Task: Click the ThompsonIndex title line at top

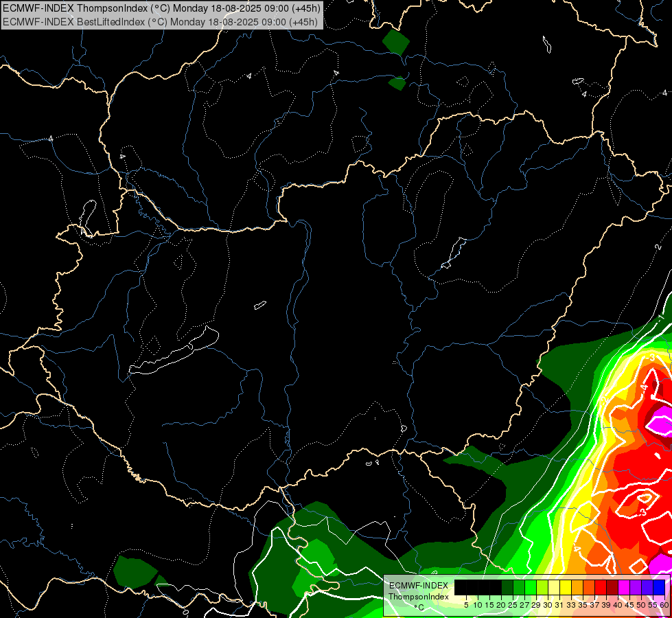Action: coord(161,8)
